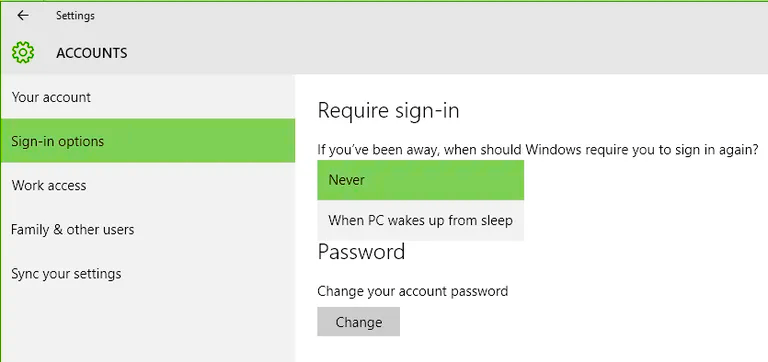Choose Never in the sign-in dropdown
This screenshot has height=362, width=768.
(420, 180)
